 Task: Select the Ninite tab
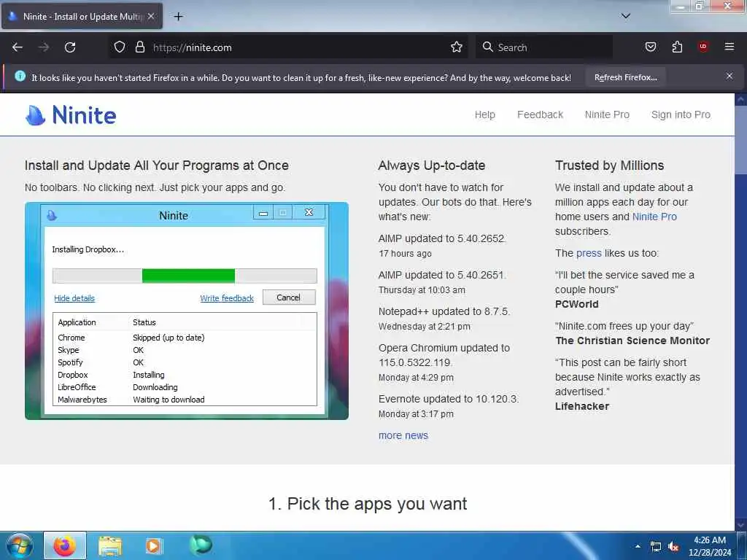pos(82,17)
